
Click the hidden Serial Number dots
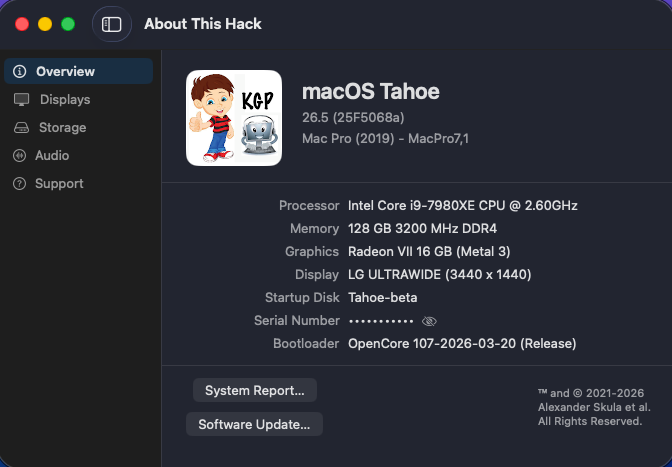point(381,321)
